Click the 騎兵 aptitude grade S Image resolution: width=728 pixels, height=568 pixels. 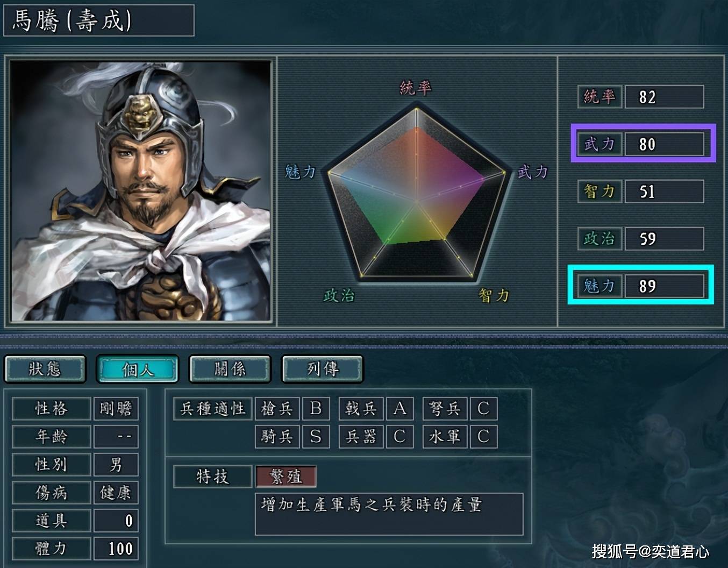316,436
